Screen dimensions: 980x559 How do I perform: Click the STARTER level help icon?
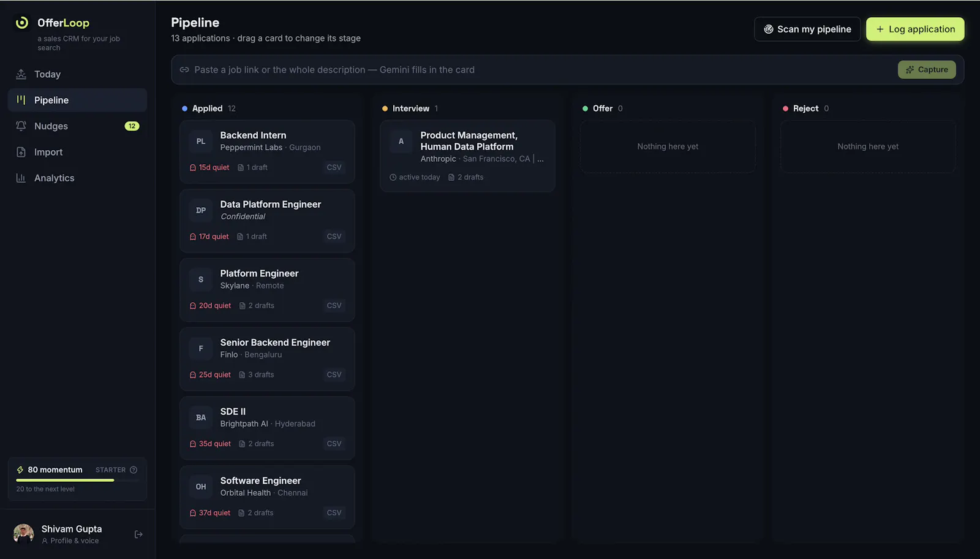134,470
